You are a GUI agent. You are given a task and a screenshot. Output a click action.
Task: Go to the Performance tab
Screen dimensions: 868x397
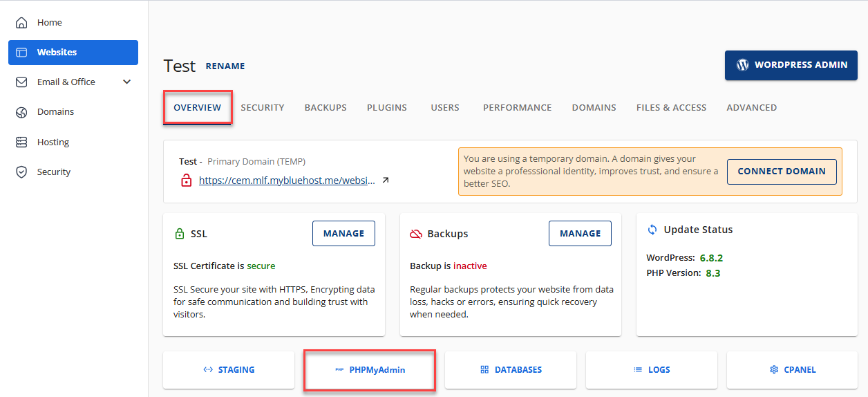(x=517, y=108)
